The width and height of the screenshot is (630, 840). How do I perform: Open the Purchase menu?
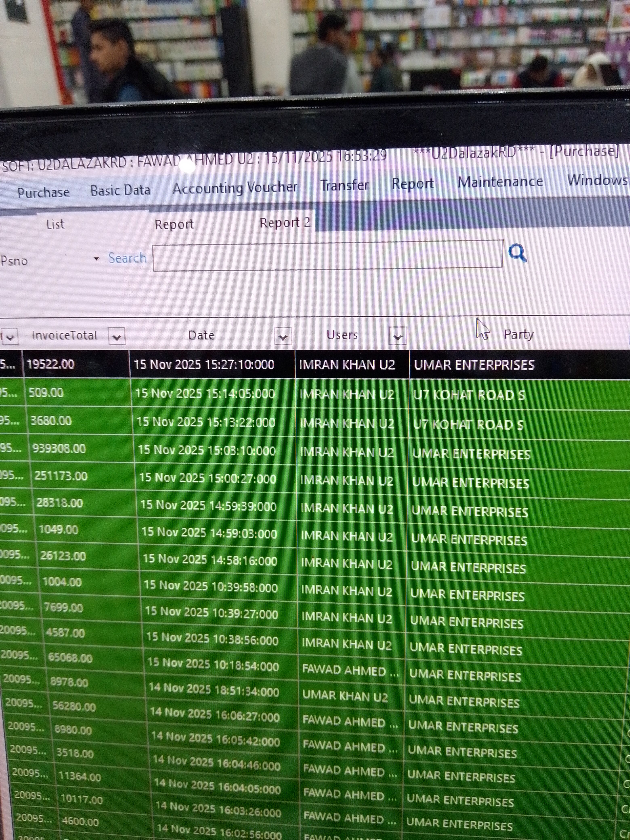[43, 192]
